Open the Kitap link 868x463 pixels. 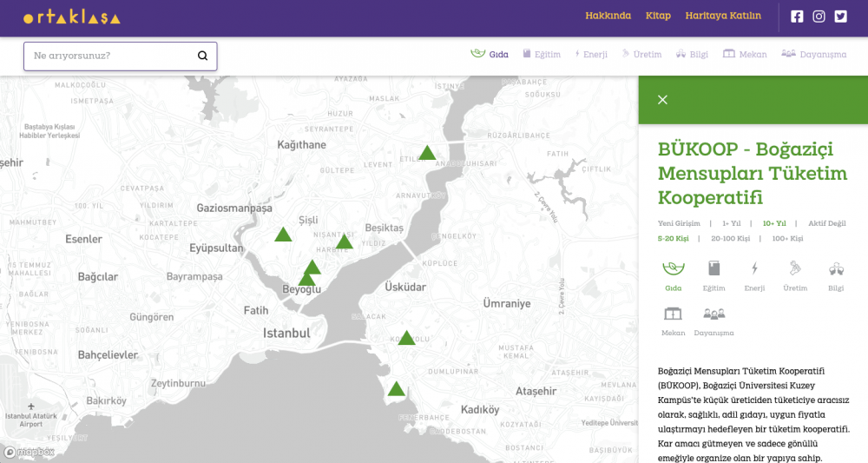[x=658, y=16]
